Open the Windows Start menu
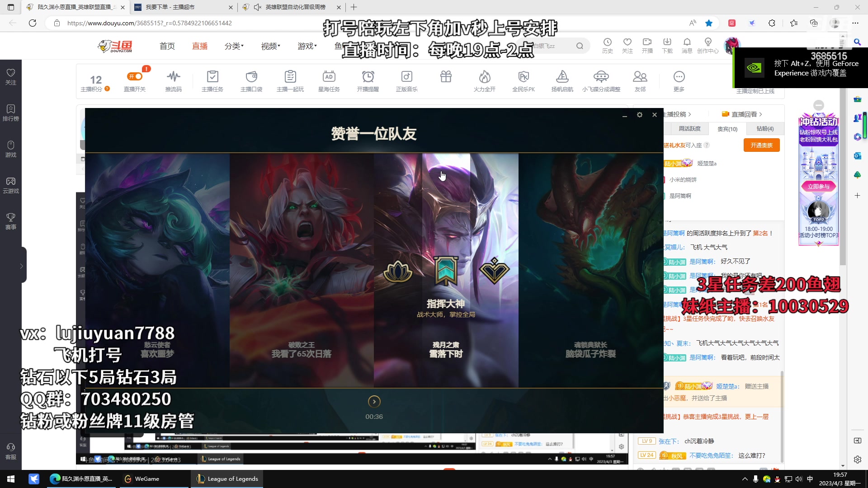868x488 pixels. (x=11, y=479)
